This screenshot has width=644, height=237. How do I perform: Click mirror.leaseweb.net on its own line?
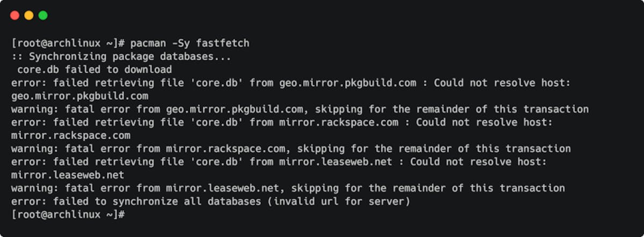tap(68, 175)
